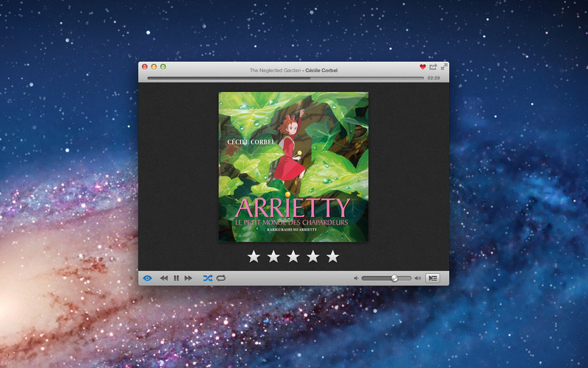
Task: Click the high volume speaker icon
Action: pos(417,278)
